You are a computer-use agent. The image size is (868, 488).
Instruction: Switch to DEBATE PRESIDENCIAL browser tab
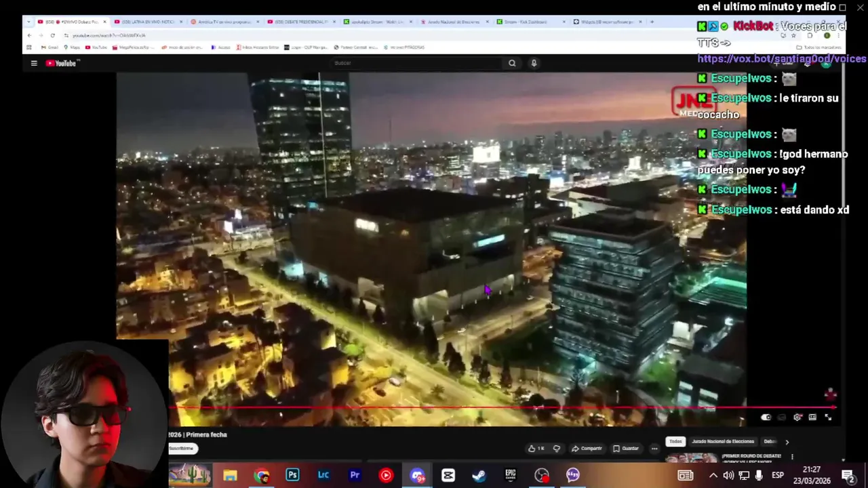point(300,22)
